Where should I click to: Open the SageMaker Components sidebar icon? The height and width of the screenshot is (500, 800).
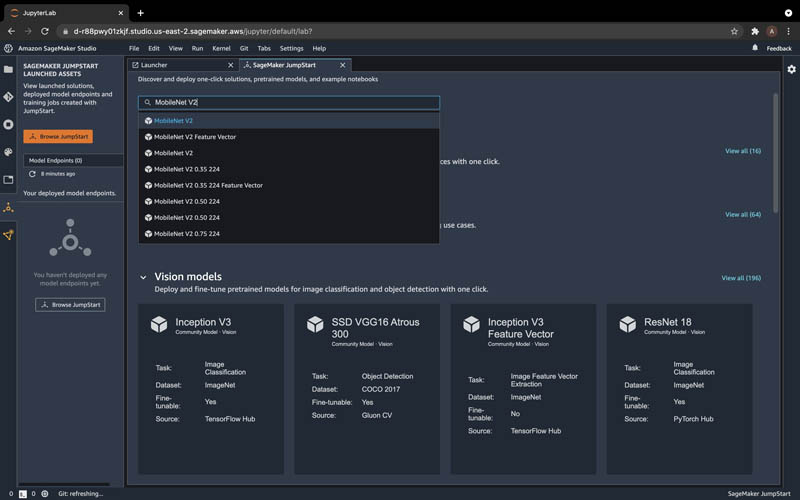(8, 235)
